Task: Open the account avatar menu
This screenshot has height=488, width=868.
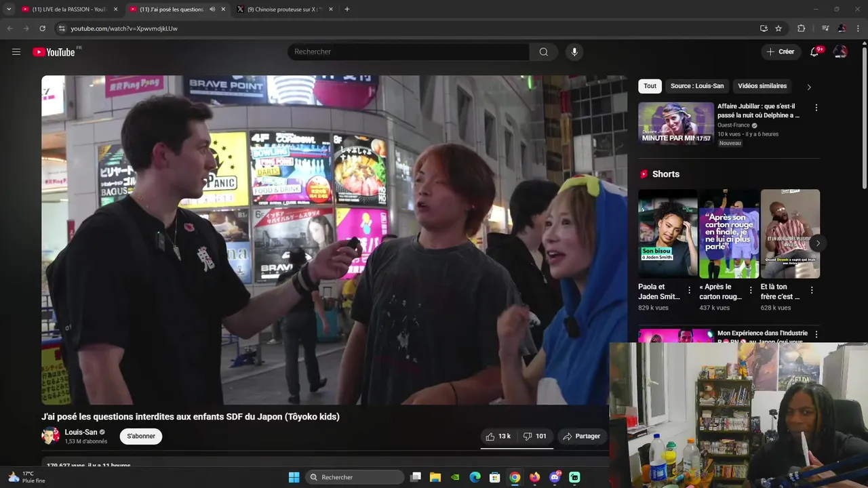Action: tap(840, 52)
